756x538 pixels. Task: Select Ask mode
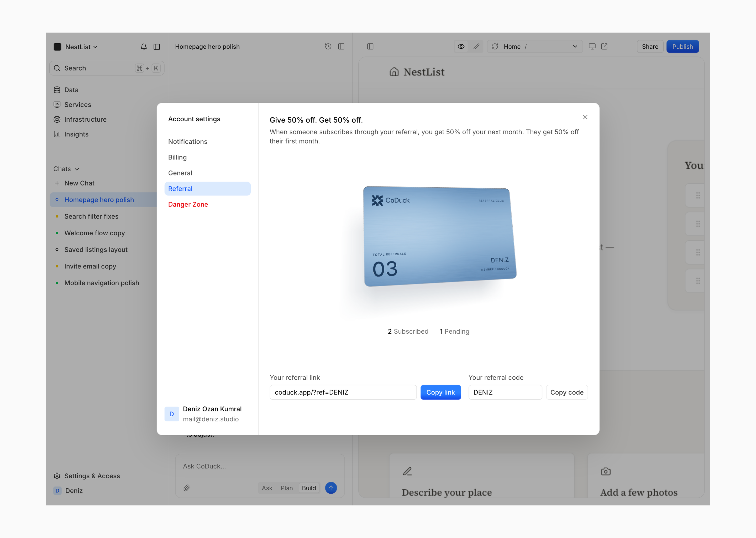click(267, 488)
